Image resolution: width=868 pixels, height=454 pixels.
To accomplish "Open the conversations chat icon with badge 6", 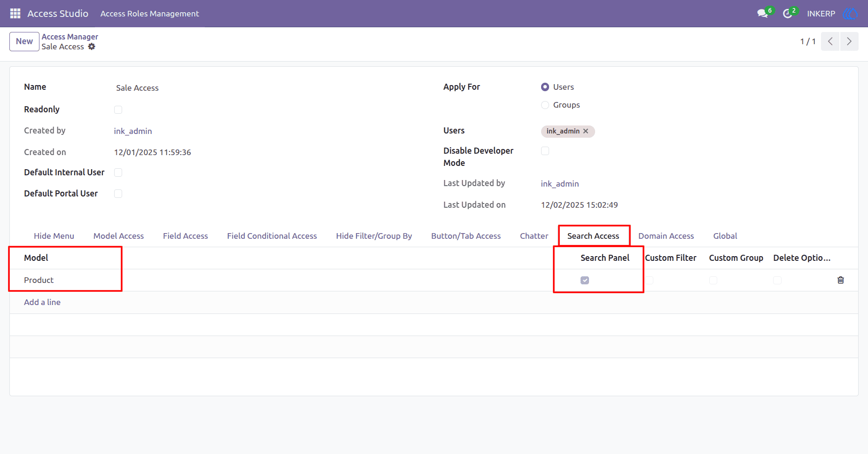I will click(763, 14).
